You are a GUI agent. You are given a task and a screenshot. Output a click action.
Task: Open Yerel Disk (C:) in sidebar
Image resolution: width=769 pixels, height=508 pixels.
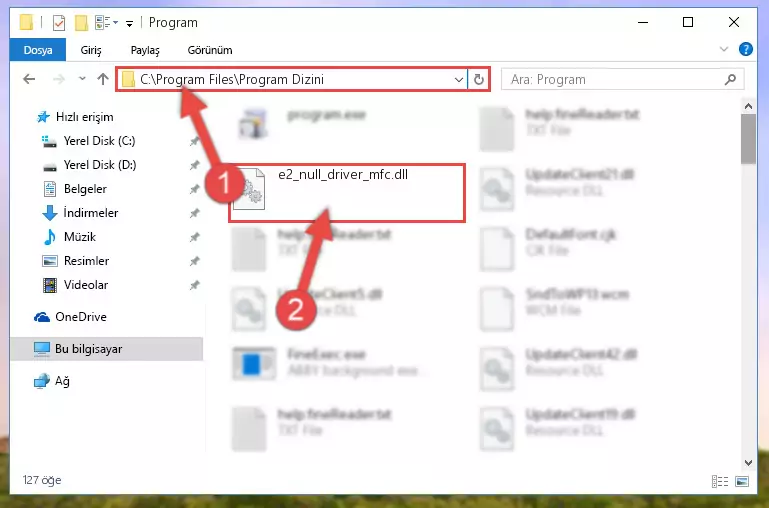tap(100, 141)
